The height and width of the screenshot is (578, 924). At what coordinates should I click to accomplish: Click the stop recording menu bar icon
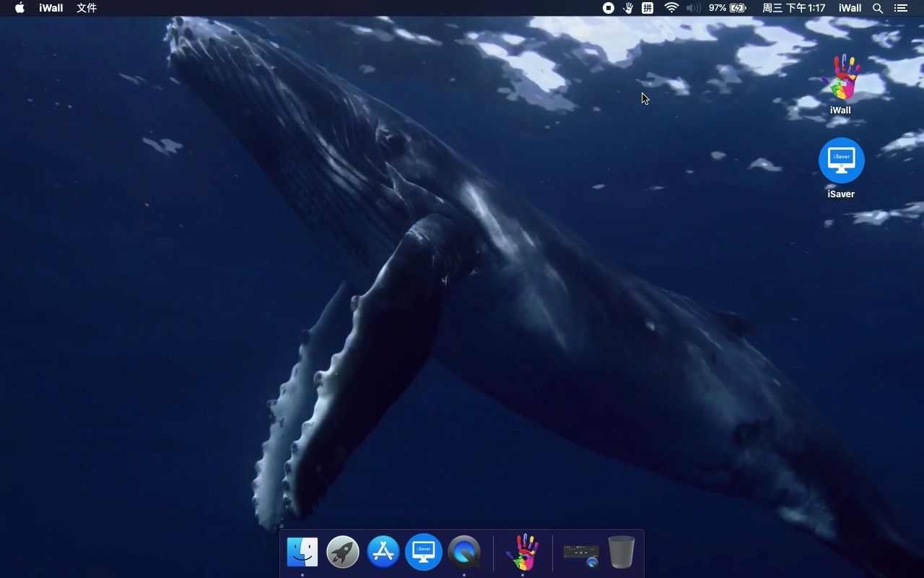tap(609, 8)
